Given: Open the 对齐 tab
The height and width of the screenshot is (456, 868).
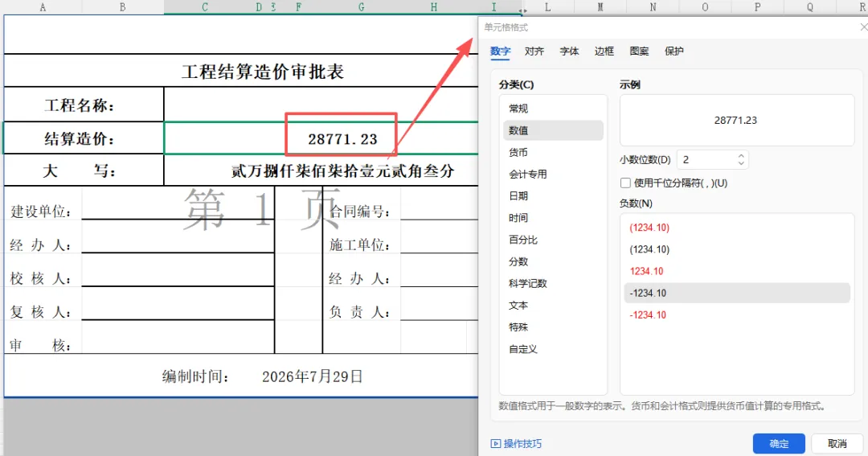Looking at the screenshot, I should pyautogui.click(x=534, y=51).
